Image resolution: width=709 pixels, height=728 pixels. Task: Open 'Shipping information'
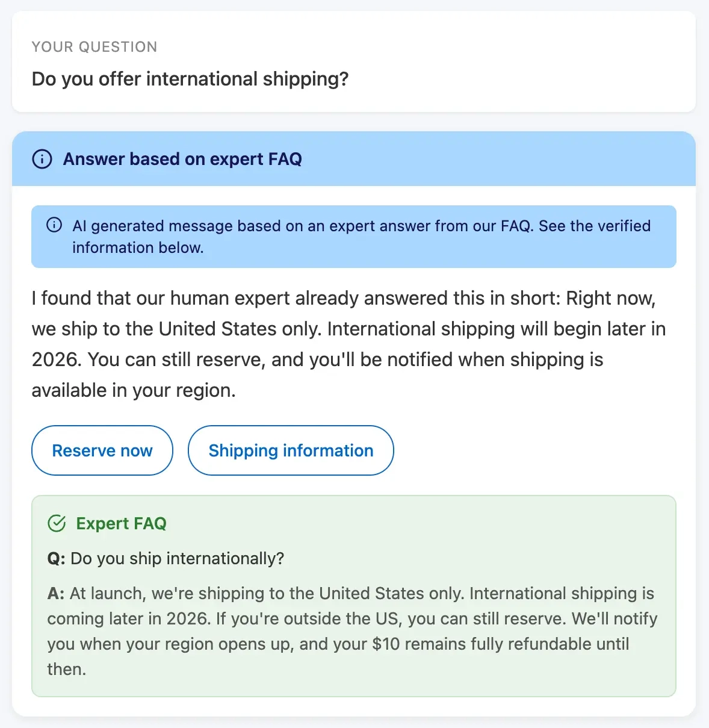point(291,450)
